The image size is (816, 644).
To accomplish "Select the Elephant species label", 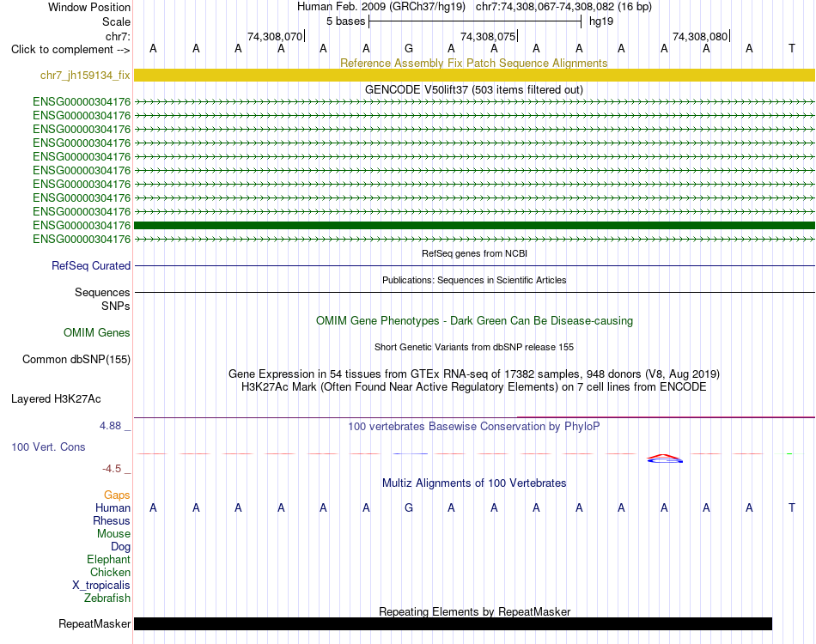I will 108,560.
